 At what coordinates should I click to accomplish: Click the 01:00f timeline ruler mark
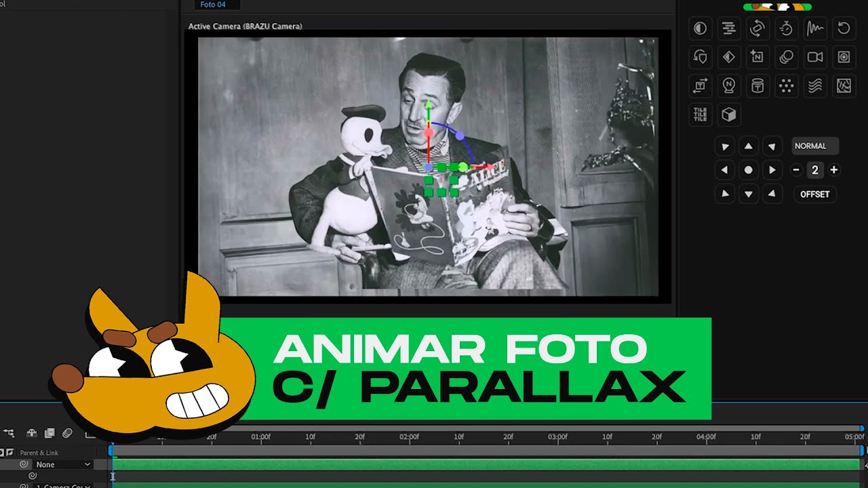point(261,437)
